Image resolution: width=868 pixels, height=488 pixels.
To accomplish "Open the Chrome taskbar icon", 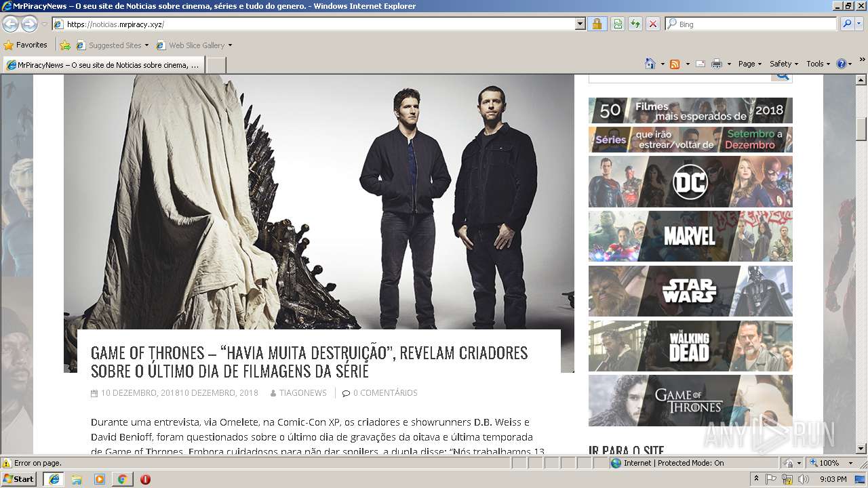I will coord(122,479).
